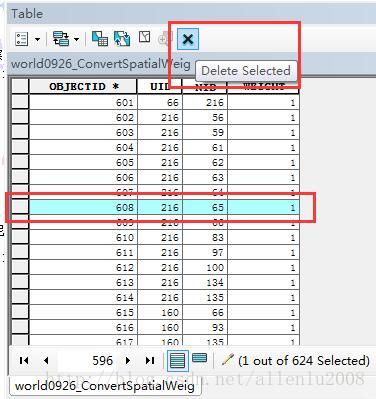Go to the first record

tap(24, 360)
